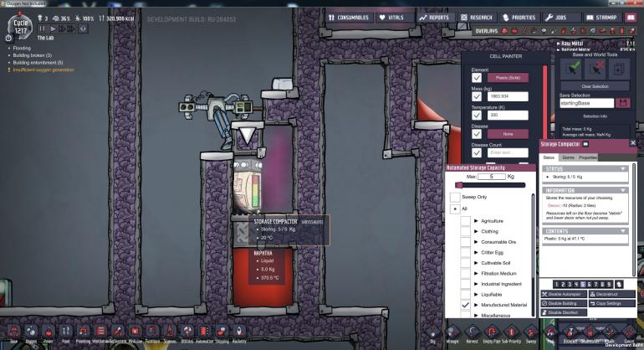
Task: Pause the game simulation
Action: coord(42,28)
